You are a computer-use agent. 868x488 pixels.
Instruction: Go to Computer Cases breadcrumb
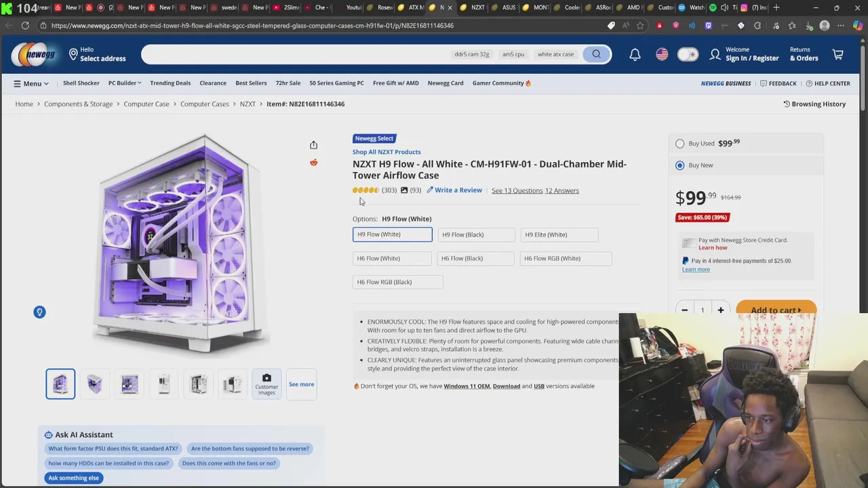(x=205, y=104)
